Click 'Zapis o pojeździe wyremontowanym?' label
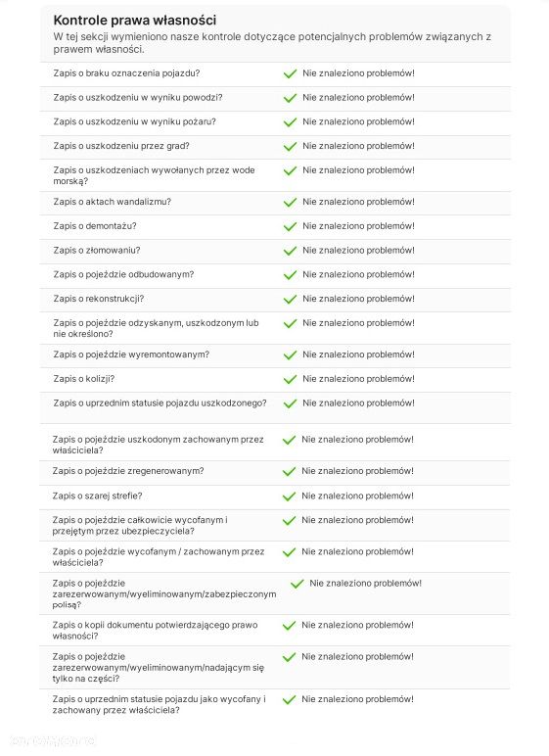549x756 pixels. click(131, 354)
